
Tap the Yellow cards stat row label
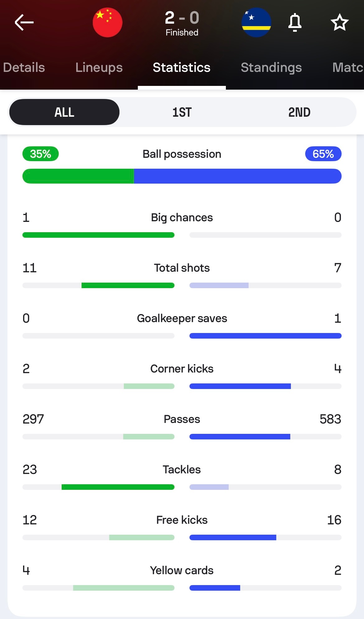pyautogui.click(x=182, y=570)
